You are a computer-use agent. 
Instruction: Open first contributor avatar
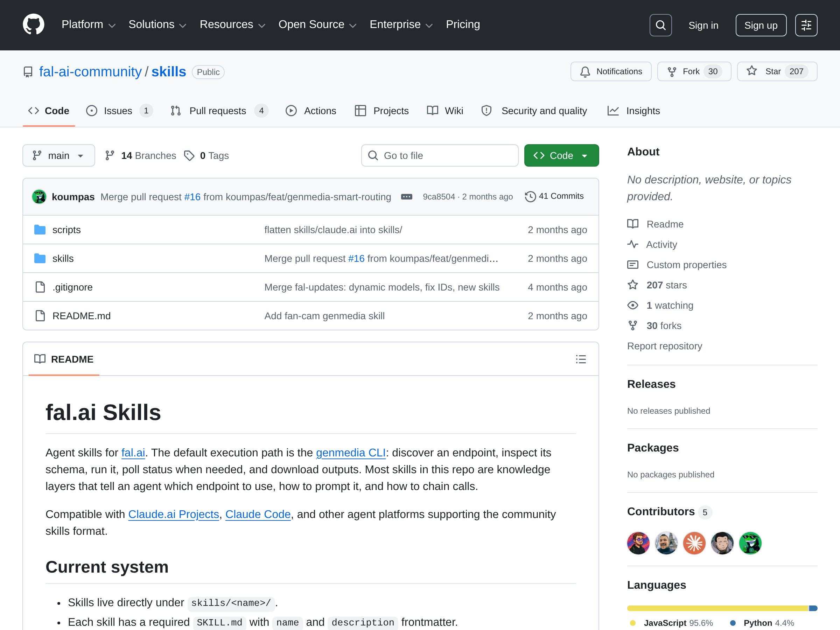click(x=638, y=543)
